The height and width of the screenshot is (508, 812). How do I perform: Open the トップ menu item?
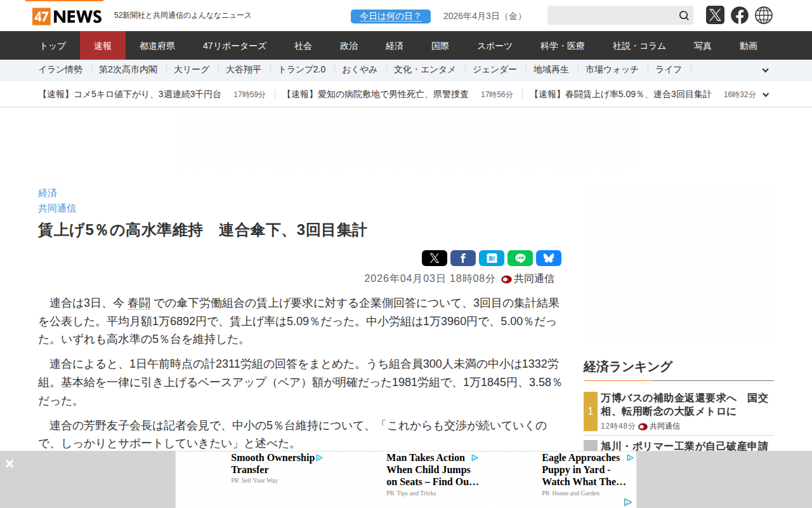53,46
